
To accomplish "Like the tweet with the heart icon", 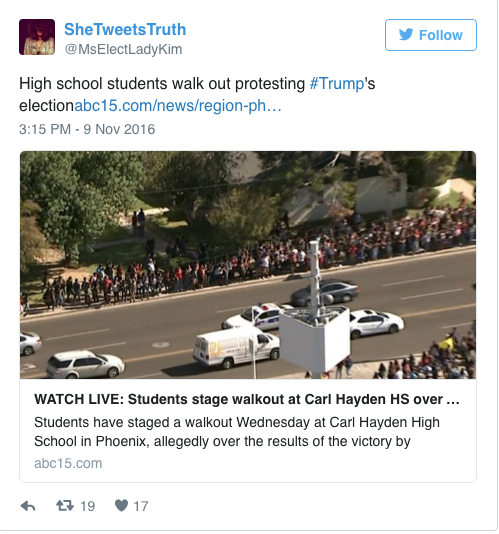I will click(122, 506).
